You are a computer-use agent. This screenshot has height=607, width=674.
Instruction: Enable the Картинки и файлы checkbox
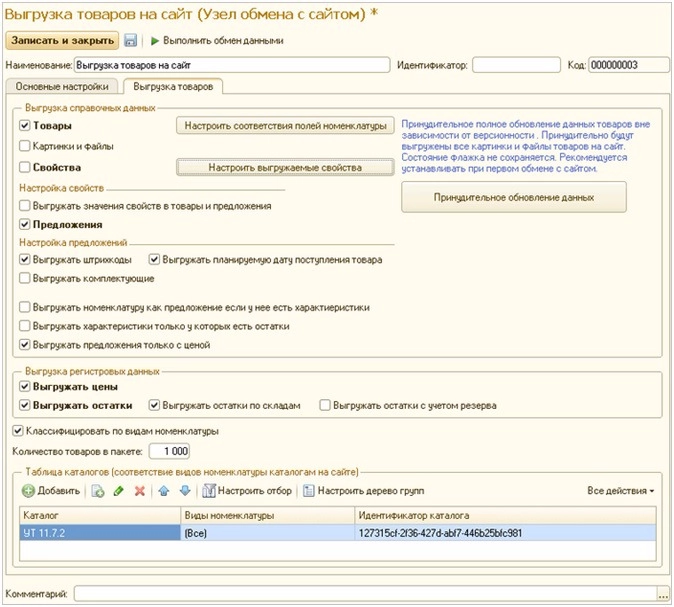pos(25,146)
